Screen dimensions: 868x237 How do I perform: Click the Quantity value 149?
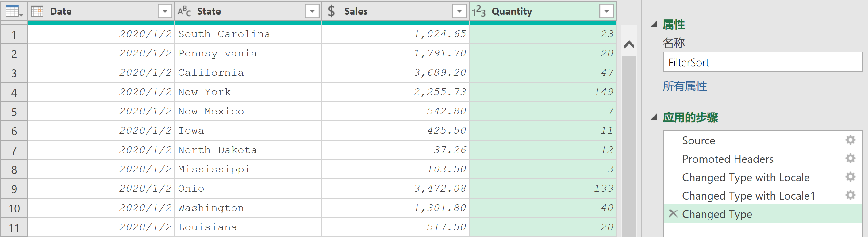point(543,92)
